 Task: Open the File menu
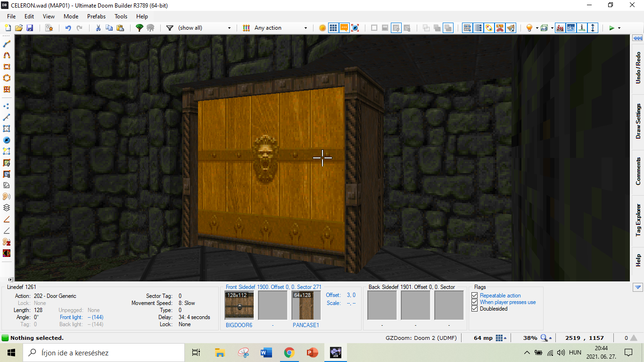point(11,16)
